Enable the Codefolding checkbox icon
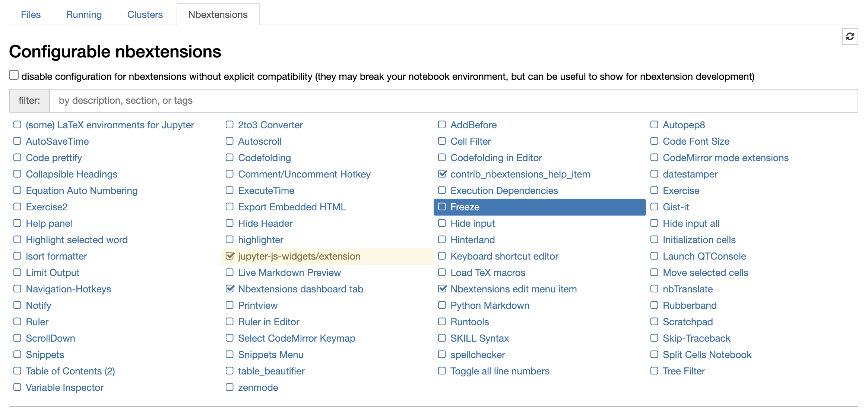 [229, 157]
